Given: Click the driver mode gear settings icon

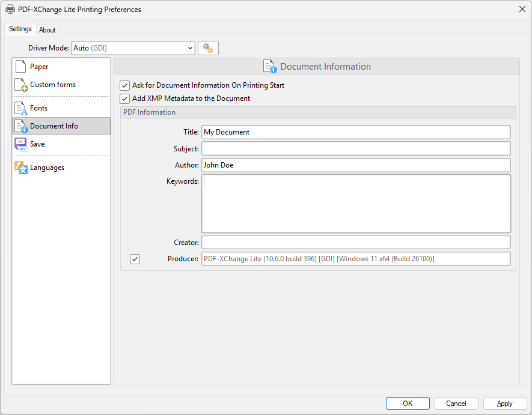Looking at the screenshot, I should [208, 48].
